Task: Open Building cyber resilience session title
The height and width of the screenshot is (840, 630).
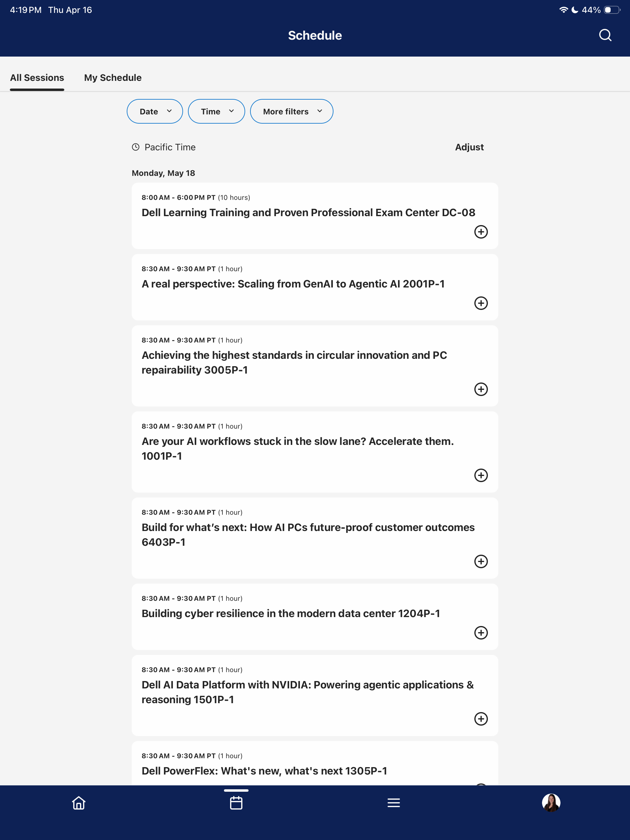Action: click(291, 614)
